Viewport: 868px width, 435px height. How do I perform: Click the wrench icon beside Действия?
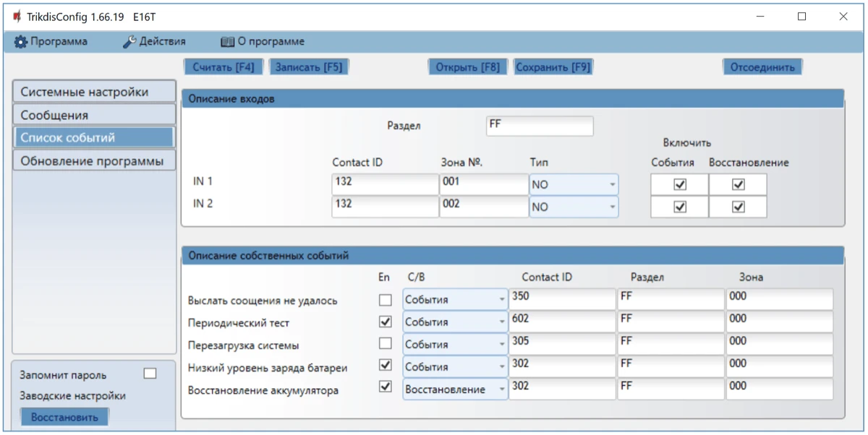[129, 42]
